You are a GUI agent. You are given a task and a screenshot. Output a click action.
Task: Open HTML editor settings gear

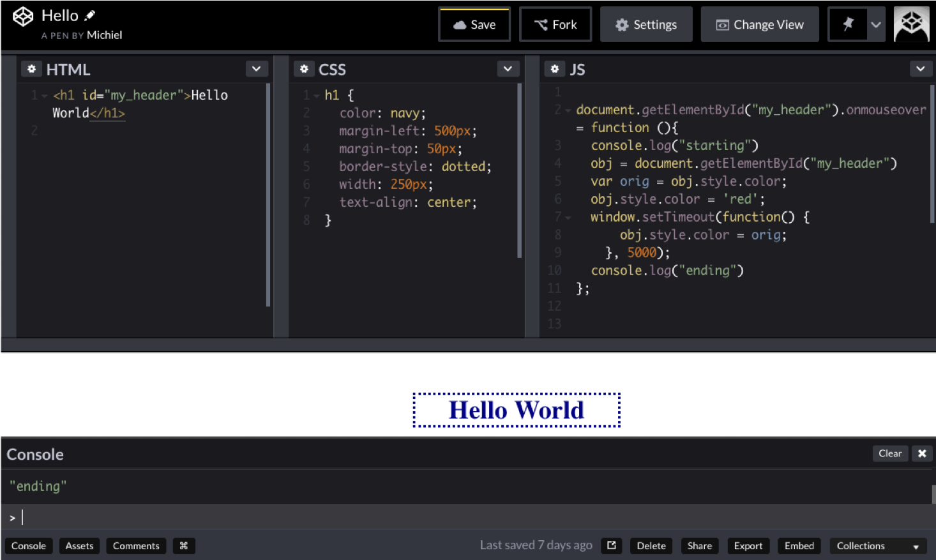coord(31,69)
